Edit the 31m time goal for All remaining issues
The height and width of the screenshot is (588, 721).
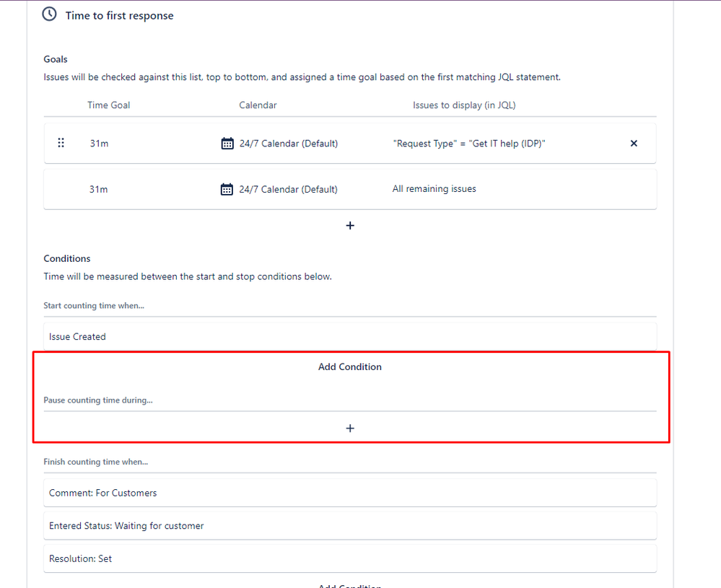click(98, 190)
